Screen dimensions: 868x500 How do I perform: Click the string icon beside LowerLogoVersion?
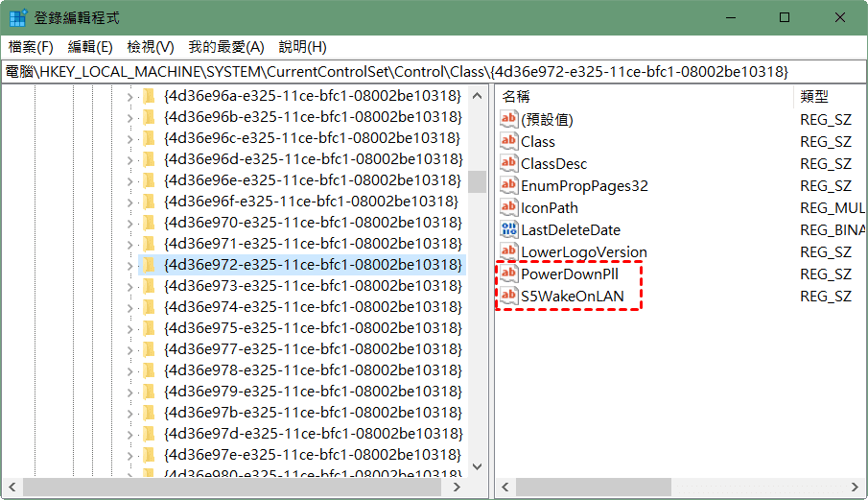coord(508,252)
